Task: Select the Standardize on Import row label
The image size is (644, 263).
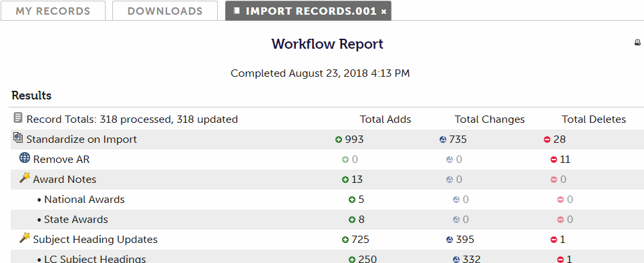Action: point(82,140)
